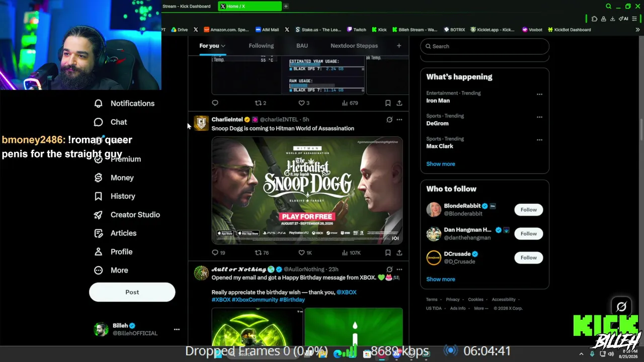Open options for Iron Man trend
This screenshot has width=644, height=362.
[x=539, y=95]
